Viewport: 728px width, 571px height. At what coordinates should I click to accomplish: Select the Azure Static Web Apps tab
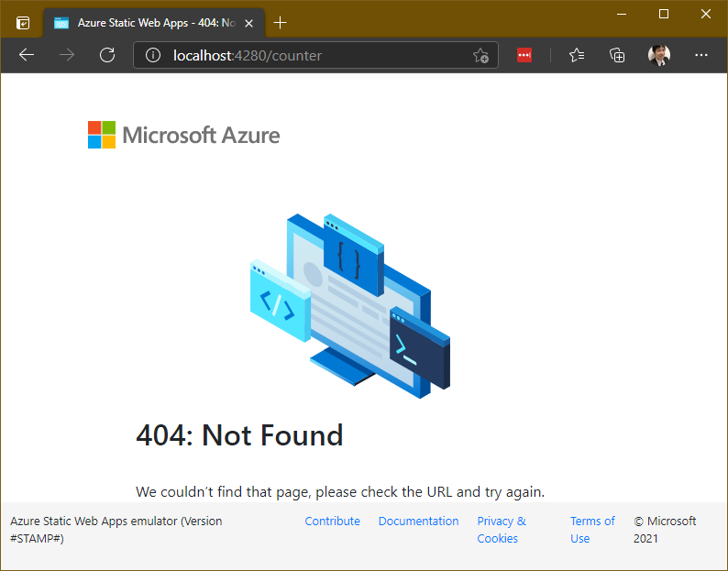(155, 23)
